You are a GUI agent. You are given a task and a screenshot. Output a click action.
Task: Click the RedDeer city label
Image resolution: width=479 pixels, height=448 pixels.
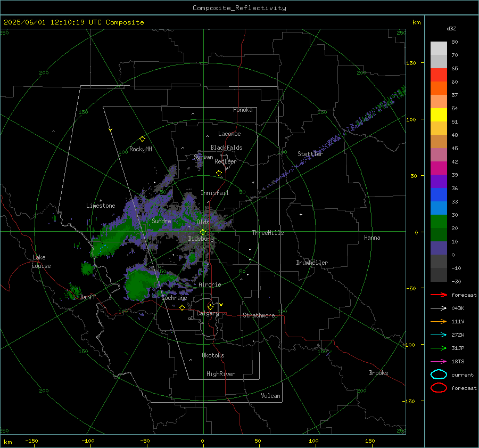pyautogui.click(x=226, y=161)
